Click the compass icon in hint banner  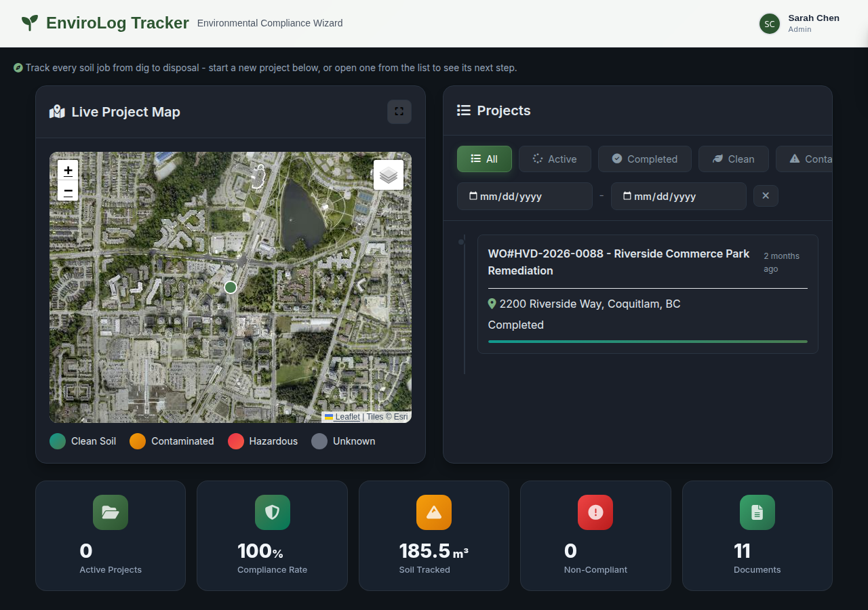pos(18,68)
